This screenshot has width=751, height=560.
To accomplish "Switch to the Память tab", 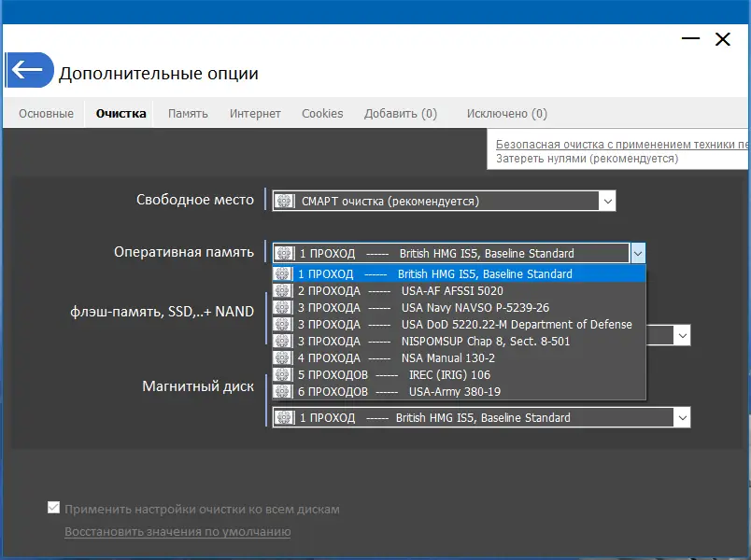I will pyautogui.click(x=187, y=113).
